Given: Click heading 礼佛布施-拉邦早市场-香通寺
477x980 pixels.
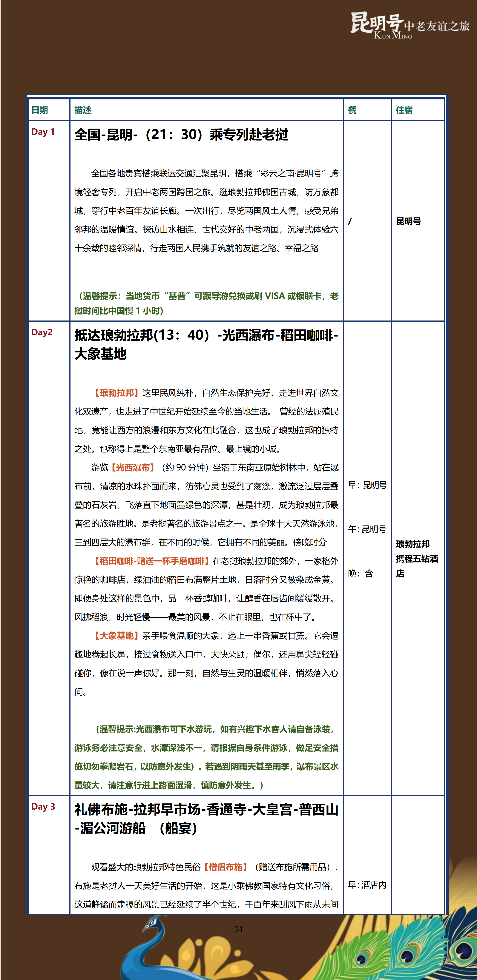Looking at the screenshot, I should [206, 819].
